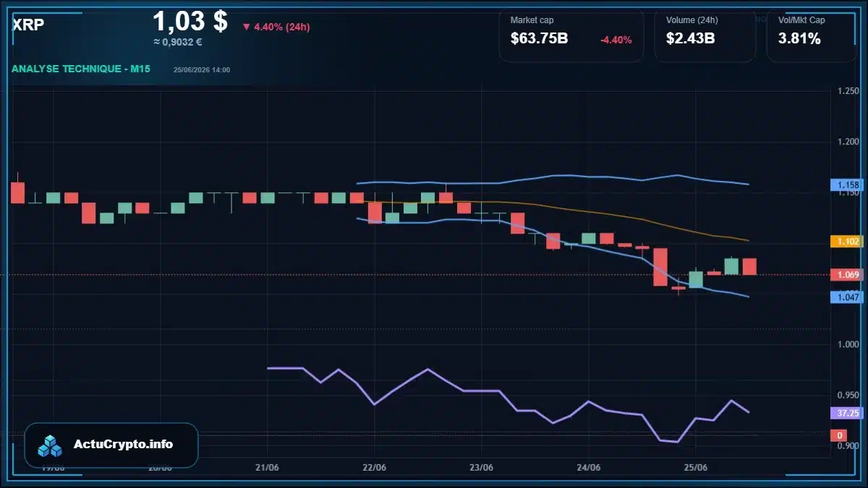
Task: Open the ActuCrypto.info link
Action: 123,445
